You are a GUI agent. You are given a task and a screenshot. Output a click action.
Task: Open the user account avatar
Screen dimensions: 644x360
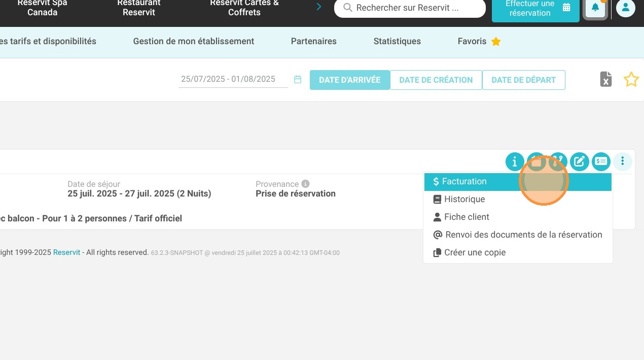point(626,8)
